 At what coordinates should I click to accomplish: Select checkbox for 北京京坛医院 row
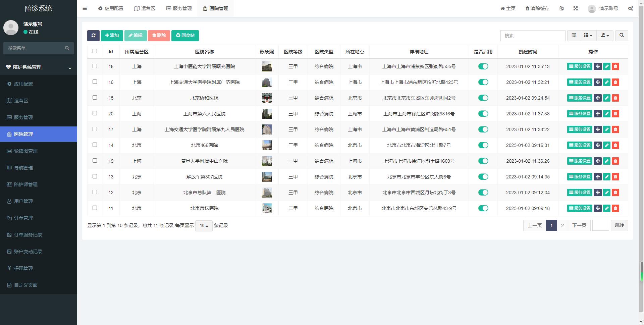coord(95,208)
